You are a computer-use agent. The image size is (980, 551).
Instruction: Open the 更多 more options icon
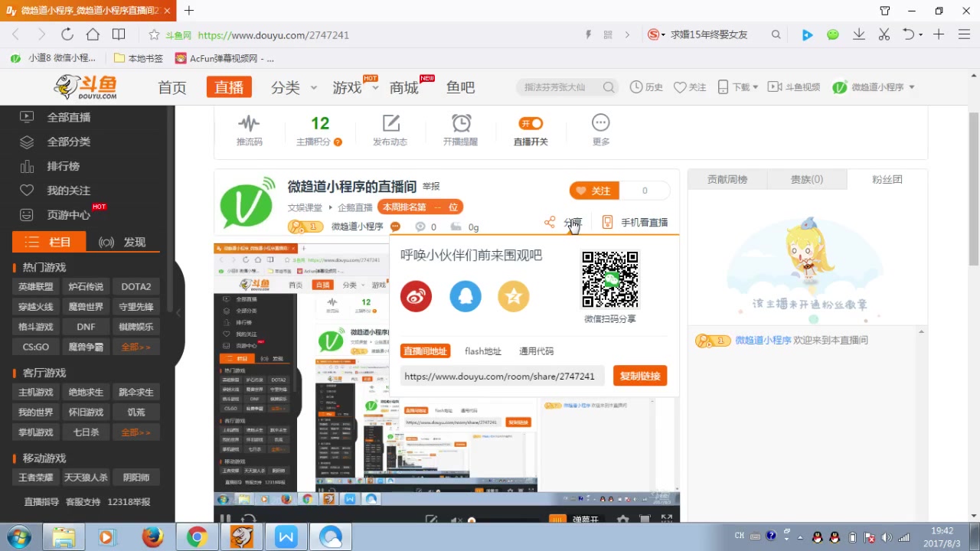coord(601,122)
